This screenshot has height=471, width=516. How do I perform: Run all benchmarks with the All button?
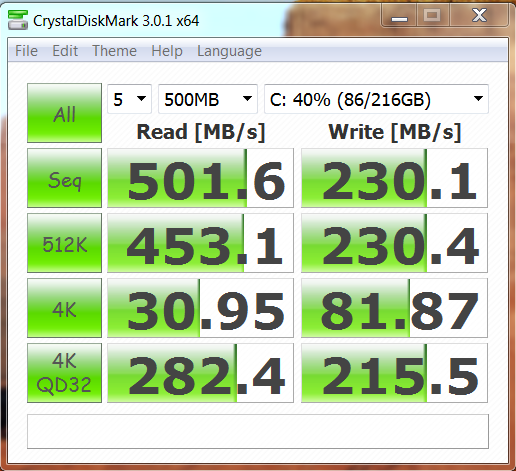(64, 113)
